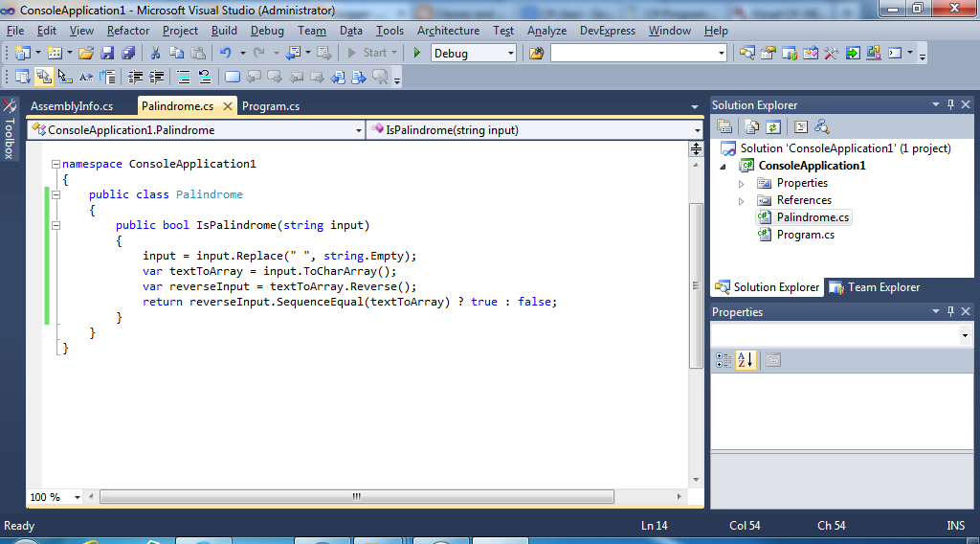The width and height of the screenshot is (980, 544).
Task: Open the Refactor menu
Action: click(128, 31)
